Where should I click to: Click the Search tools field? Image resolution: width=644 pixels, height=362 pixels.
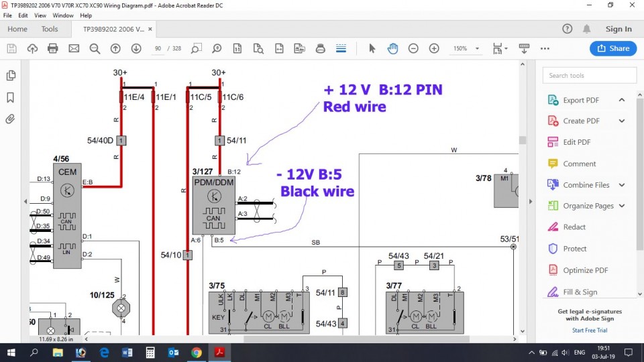(590, 76)
